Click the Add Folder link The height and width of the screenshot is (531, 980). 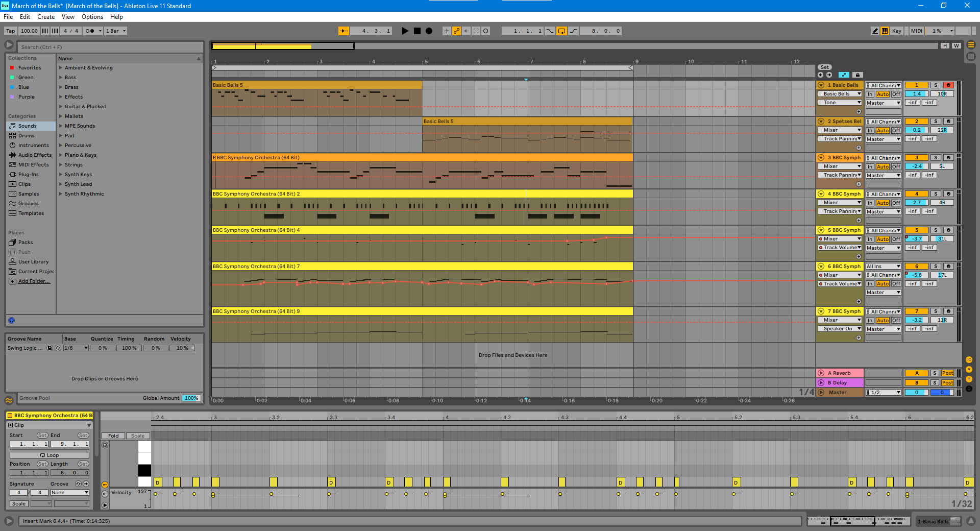click(34, 281)
